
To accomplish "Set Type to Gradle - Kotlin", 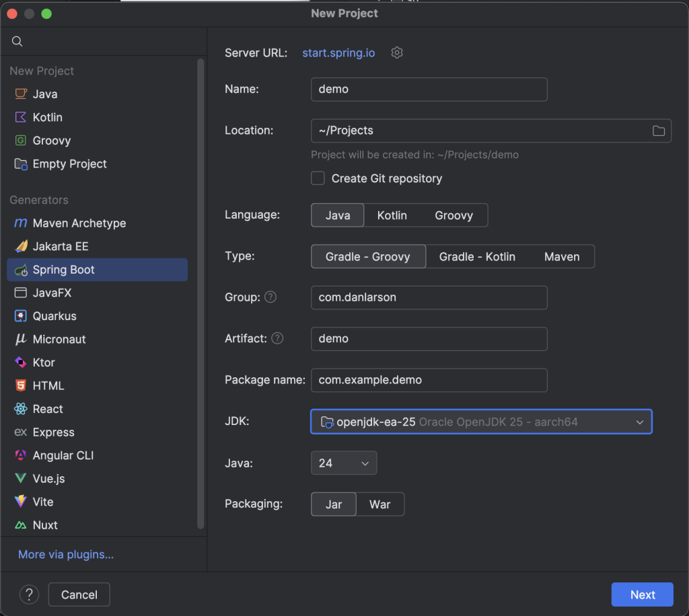I will click(477, 256).
